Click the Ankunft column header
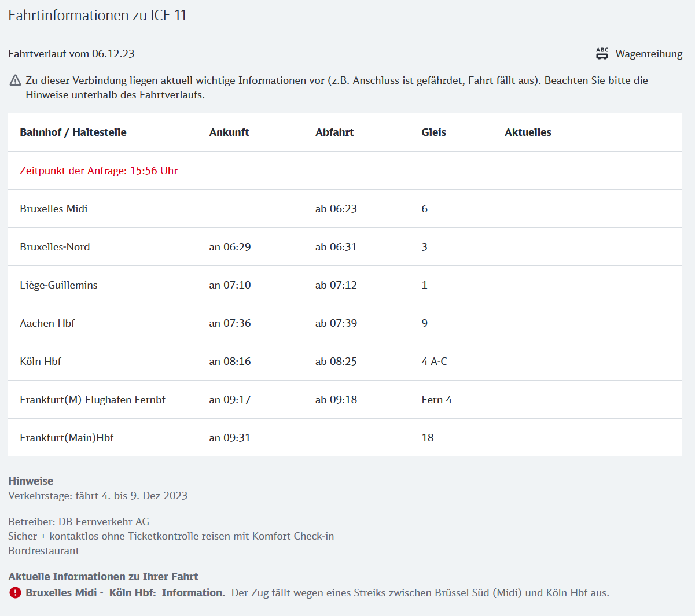This screenshot has height=616, width=695. point(229,132)
